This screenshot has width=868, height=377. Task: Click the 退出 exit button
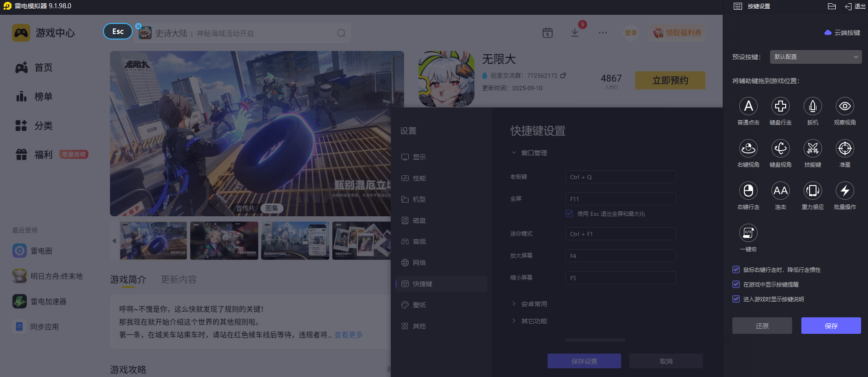[x=856, y=6]
